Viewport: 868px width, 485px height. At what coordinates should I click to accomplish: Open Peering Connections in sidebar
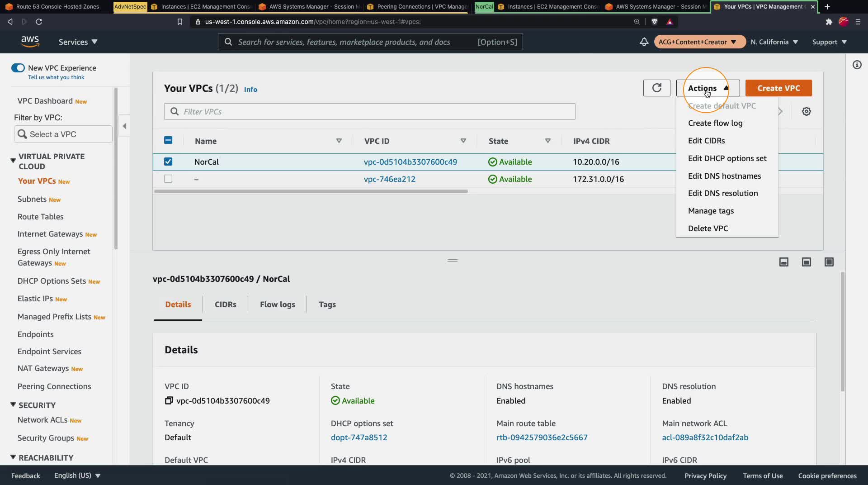[x=54, y=386]
